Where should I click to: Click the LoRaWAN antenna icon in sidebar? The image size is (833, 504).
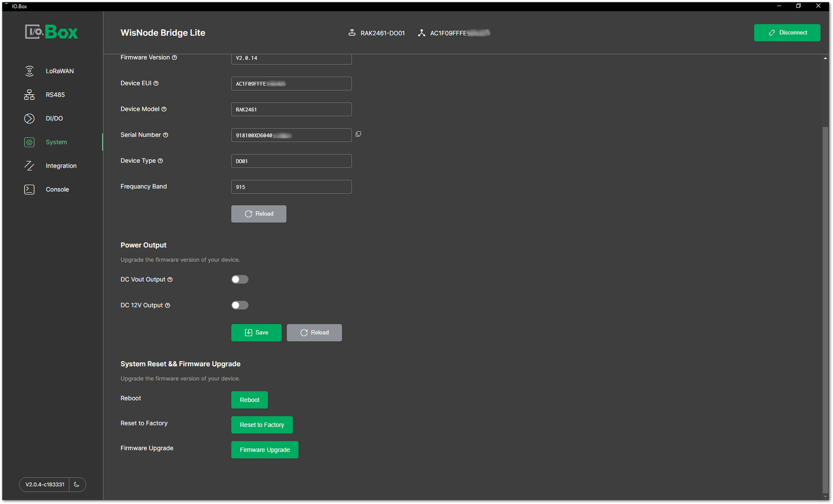[x=29, y=71]
